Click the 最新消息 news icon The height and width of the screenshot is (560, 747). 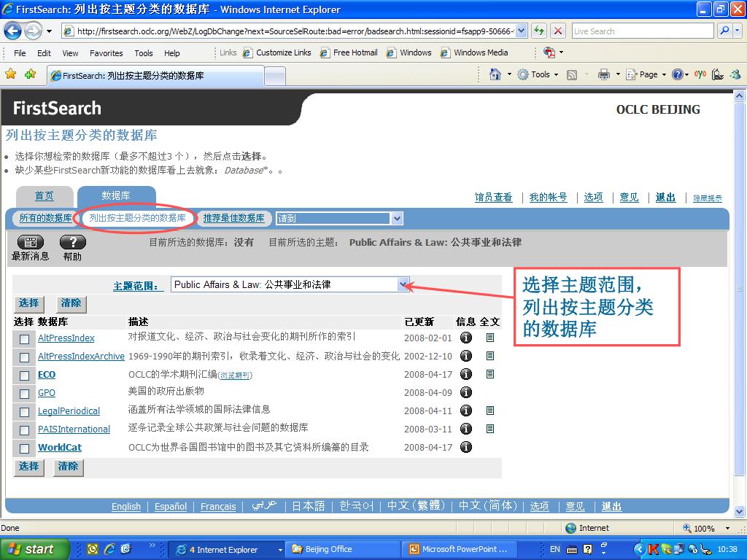(31, 242)
